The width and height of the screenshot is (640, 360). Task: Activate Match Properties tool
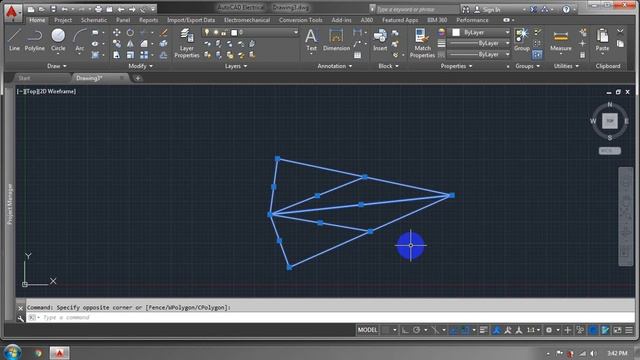coord(422,43)
